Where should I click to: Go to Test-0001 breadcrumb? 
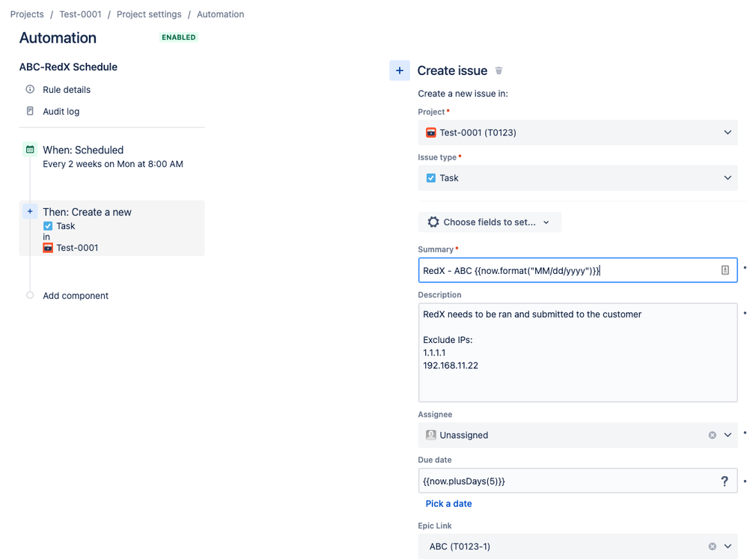click(x=80, y=14)
